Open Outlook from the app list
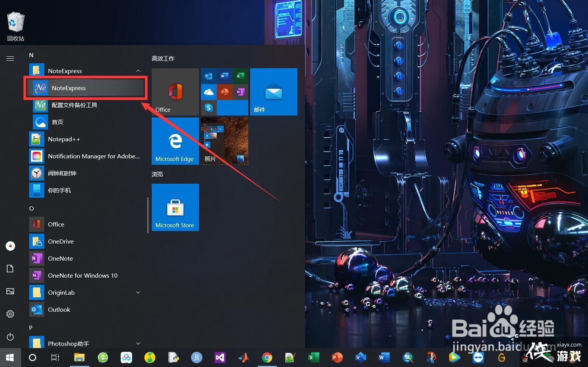The width and height of the screenshot is (588, 367). point(86,309)
